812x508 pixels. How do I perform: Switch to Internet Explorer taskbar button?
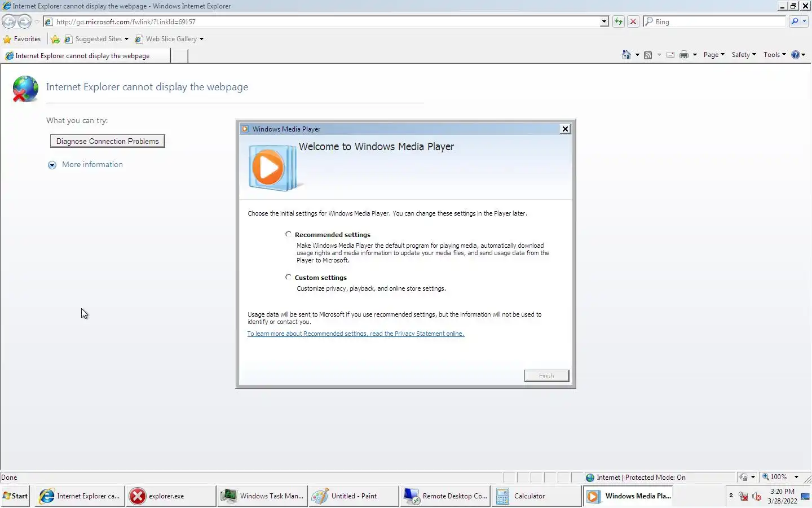[x=80, y=496]
